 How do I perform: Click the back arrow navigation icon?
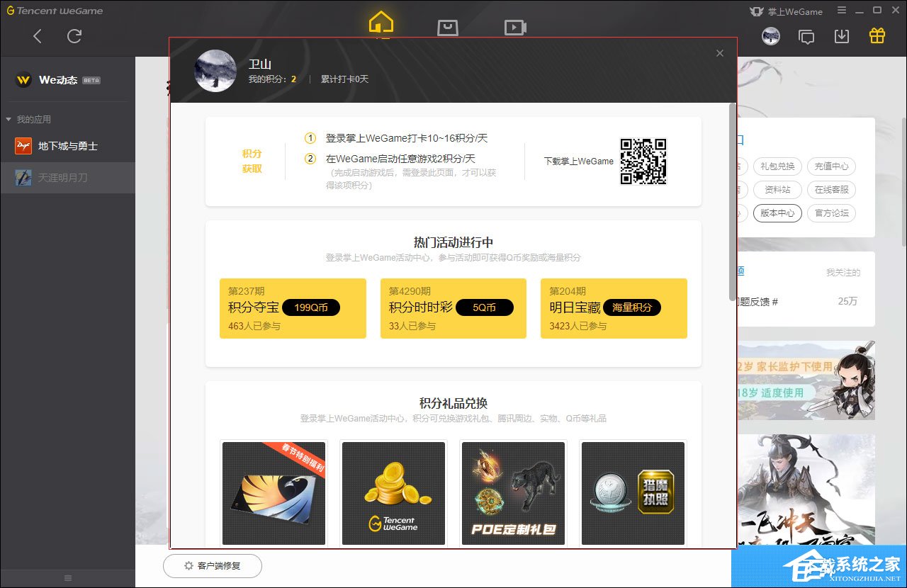[36, 35]
